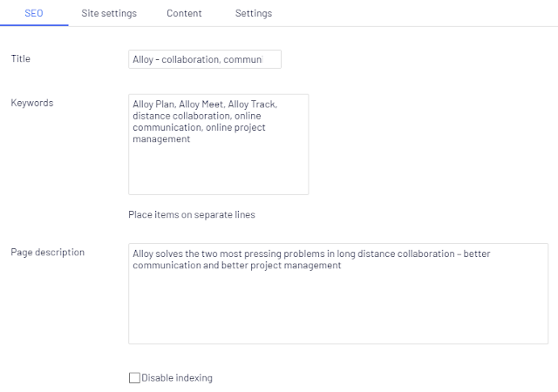Image resolution: width=558 pixels, height=392 pixels.
Task: Click the Keywords field label
Action: click(31, 103)
